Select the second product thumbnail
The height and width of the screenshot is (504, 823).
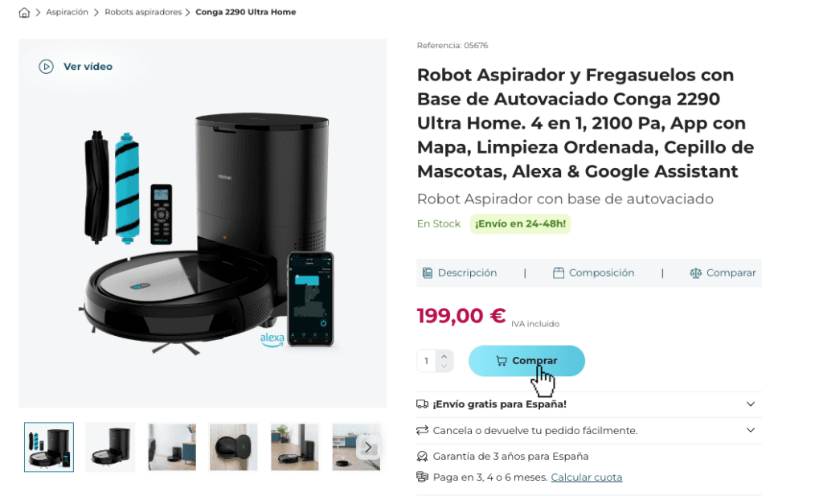coord(110,447)
